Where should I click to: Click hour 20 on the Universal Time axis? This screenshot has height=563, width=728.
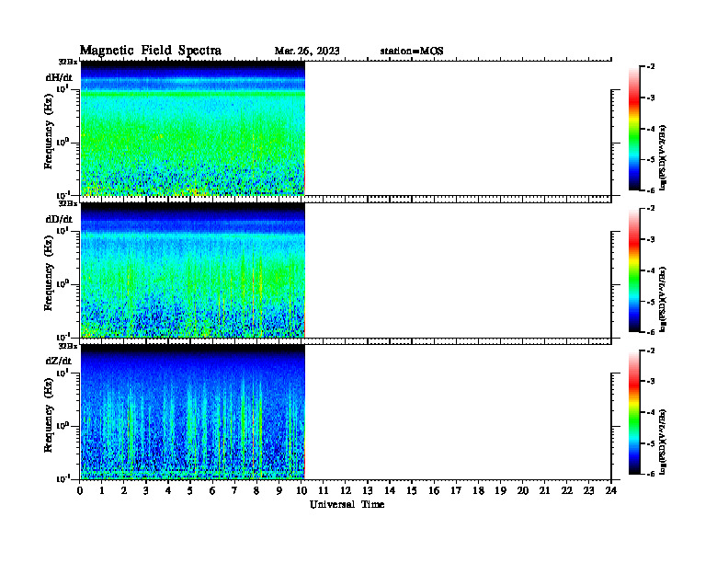[x=523, y=491]
